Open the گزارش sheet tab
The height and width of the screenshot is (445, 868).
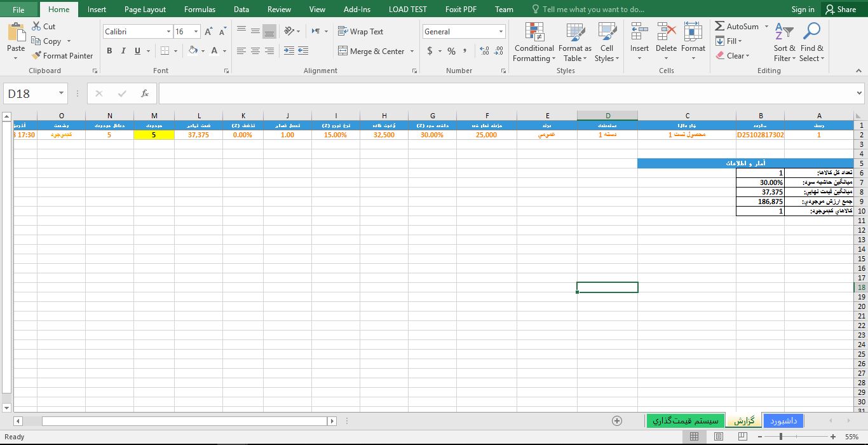[743, 421]
